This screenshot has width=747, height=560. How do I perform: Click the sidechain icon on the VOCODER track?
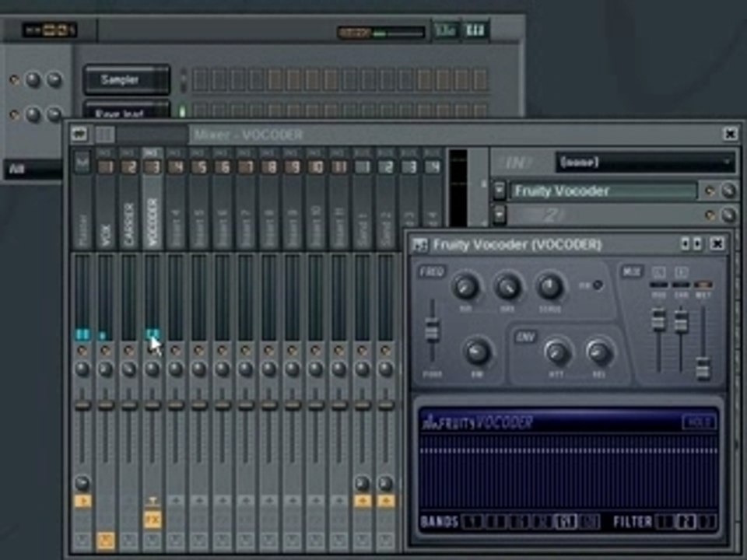pyautogui.click(x=152, y=501)
